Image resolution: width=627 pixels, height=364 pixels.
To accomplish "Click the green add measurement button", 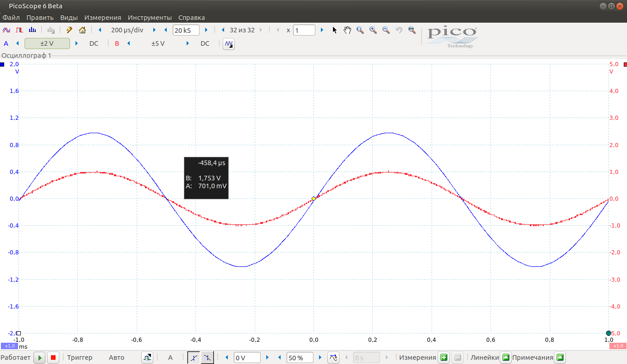I will [444, 358].
